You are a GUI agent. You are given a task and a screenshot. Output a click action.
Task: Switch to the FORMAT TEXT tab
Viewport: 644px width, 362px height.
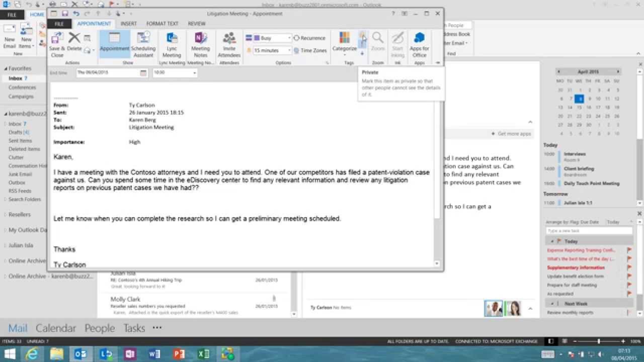162,24
